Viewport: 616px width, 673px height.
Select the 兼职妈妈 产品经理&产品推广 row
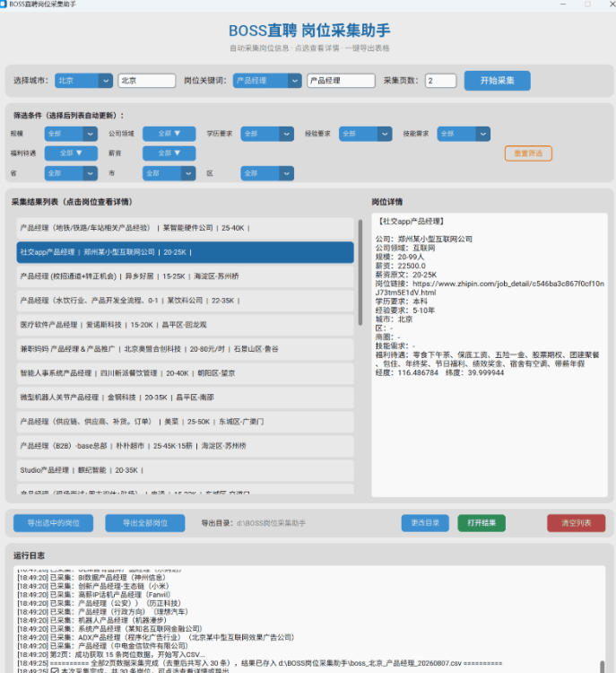click(x=185, y=349)
